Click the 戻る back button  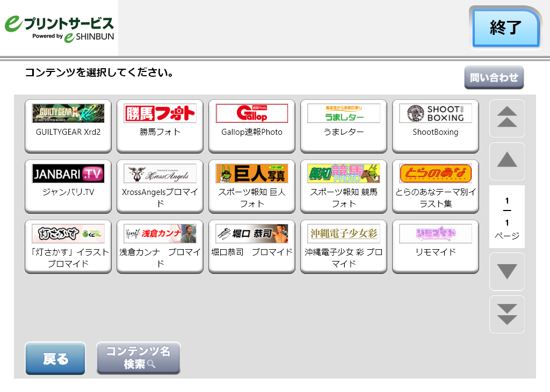point(55,358)
